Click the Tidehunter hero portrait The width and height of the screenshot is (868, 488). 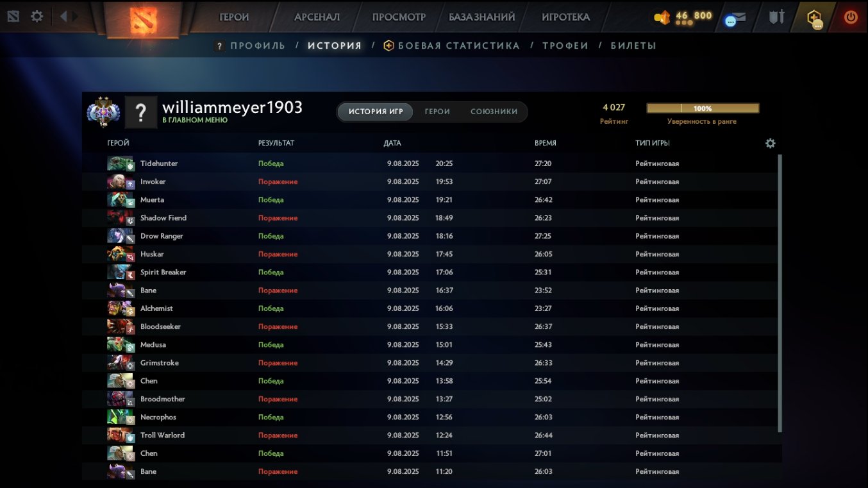120,164
